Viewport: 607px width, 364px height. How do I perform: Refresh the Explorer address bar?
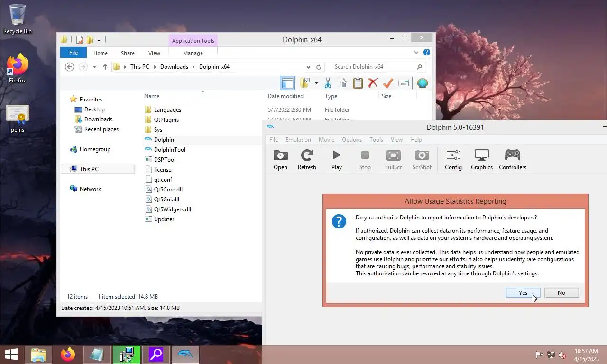tap(319, 67)
